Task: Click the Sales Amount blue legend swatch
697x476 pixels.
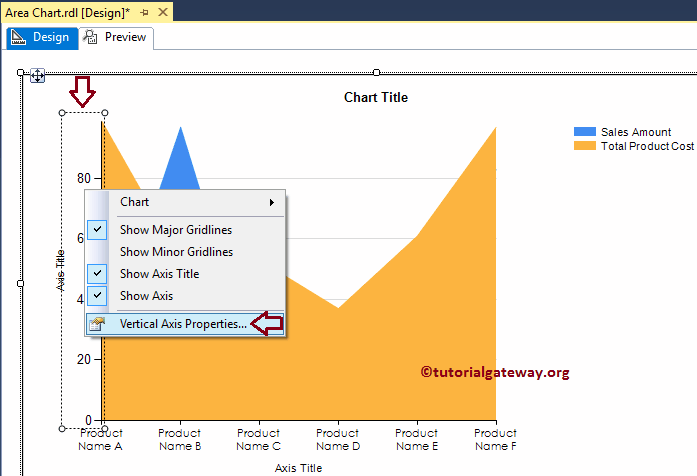Action: coord(584,132)
